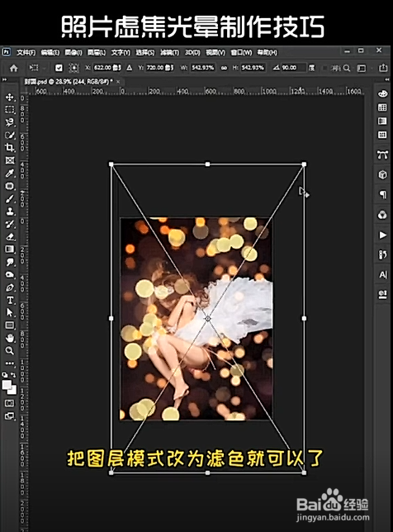Switch to the psd document tab
Screen dimensions: 393x532
(69, 82)
